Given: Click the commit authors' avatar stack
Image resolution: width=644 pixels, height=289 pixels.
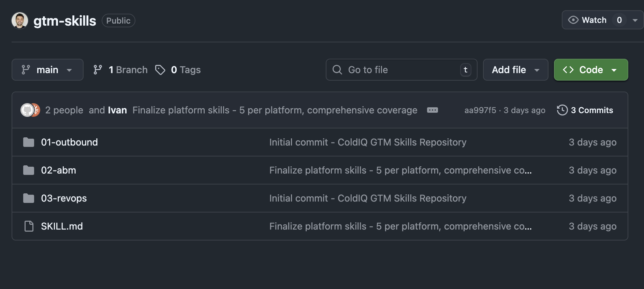Looking at the screenshot, I should click(30, 110).
